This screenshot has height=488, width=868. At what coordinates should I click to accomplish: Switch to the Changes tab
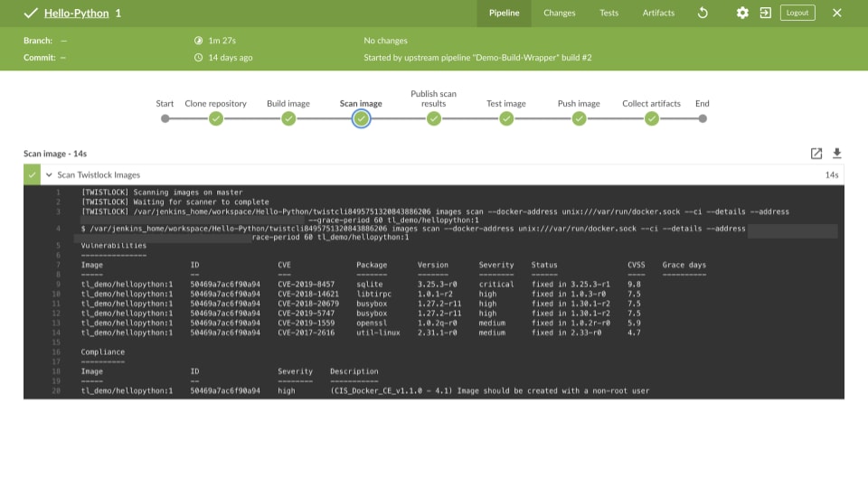tap(559, 13)
